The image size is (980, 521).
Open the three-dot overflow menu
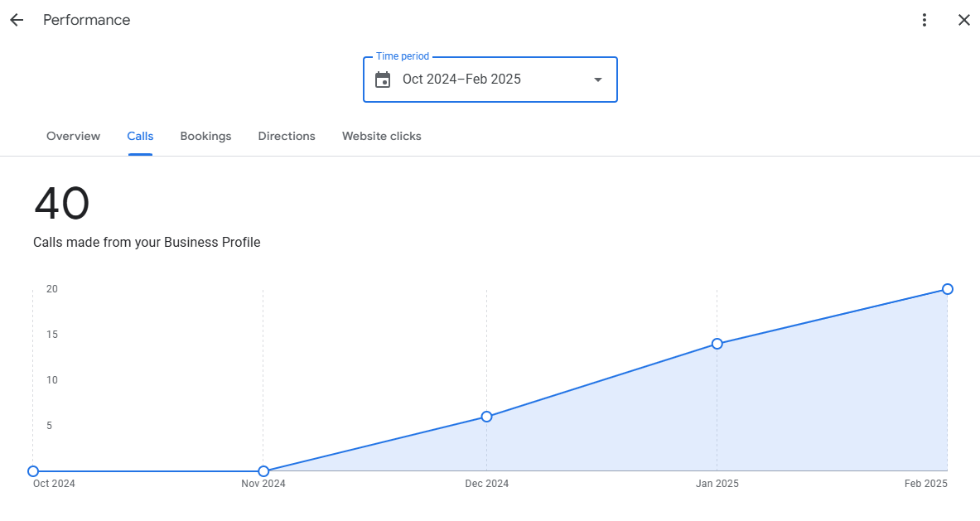(924, 19)
